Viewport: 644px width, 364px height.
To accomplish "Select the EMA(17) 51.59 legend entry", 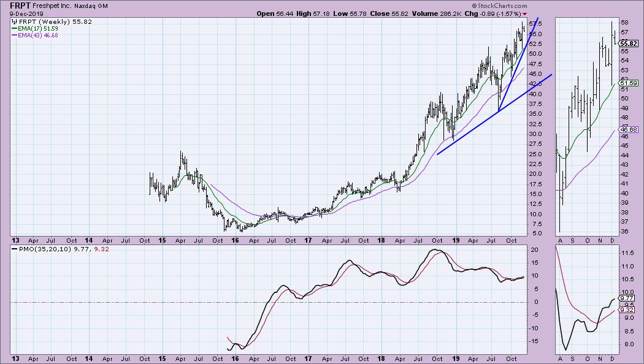I will coord(35,29).
